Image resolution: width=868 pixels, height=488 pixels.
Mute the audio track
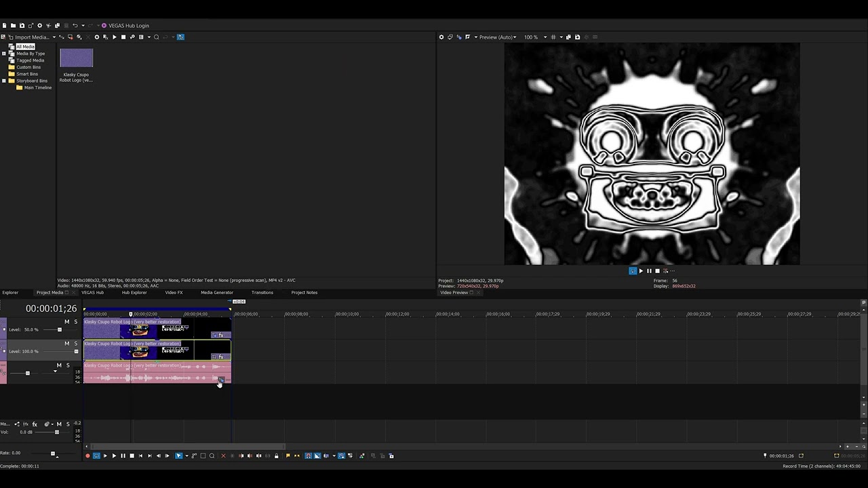[x=59, y=365]
